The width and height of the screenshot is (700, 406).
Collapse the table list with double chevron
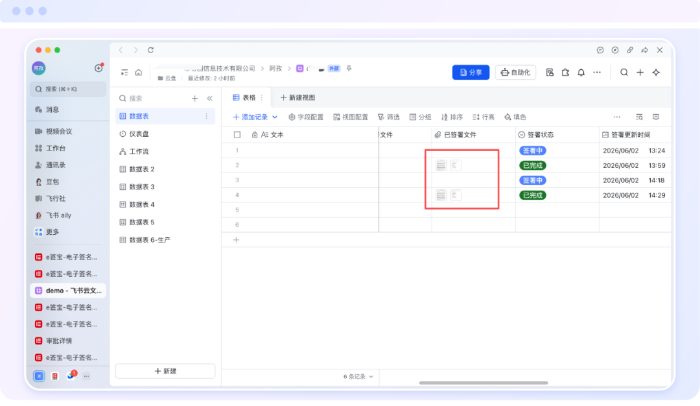tap(209, 98)
